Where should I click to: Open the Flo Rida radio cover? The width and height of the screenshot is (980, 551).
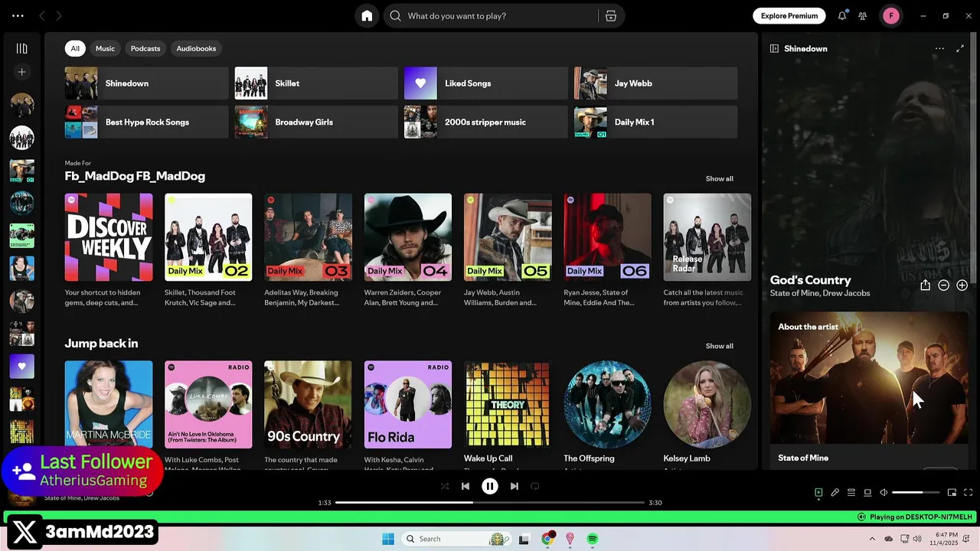408,405
